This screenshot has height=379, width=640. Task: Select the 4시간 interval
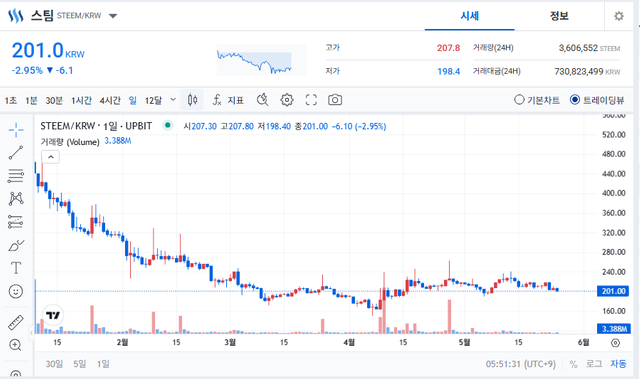[110, 100]
